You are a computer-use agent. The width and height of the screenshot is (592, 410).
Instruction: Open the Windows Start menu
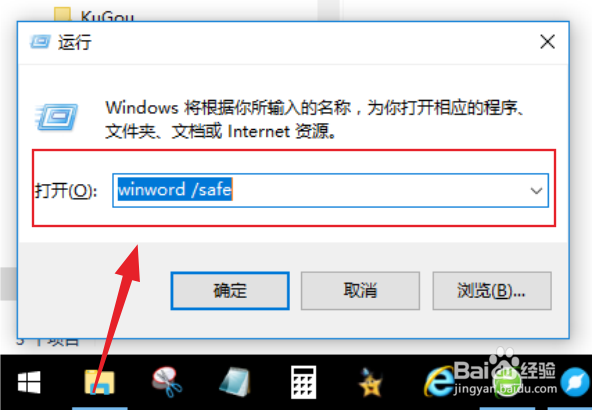pos(29,382)
